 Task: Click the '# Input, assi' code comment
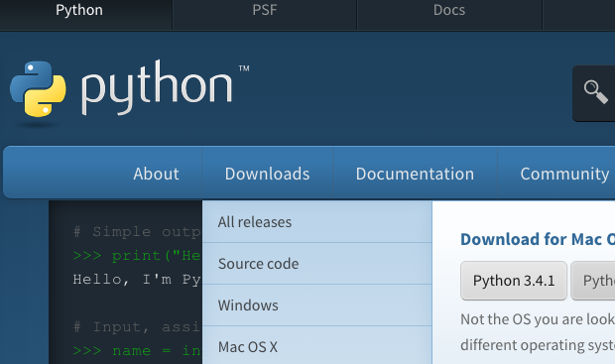tap(137, 326)
